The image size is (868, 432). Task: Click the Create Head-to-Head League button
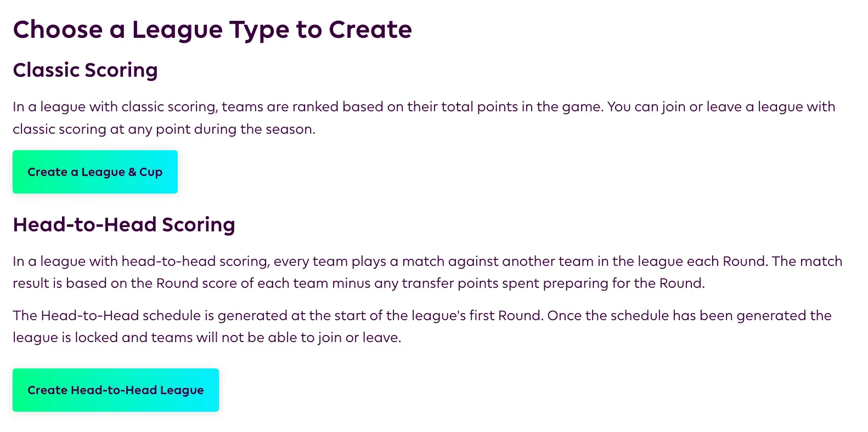pos(115,390)
